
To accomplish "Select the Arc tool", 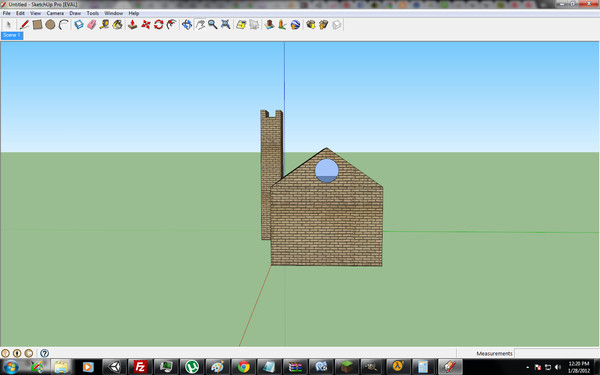I will tap(64, 25).
